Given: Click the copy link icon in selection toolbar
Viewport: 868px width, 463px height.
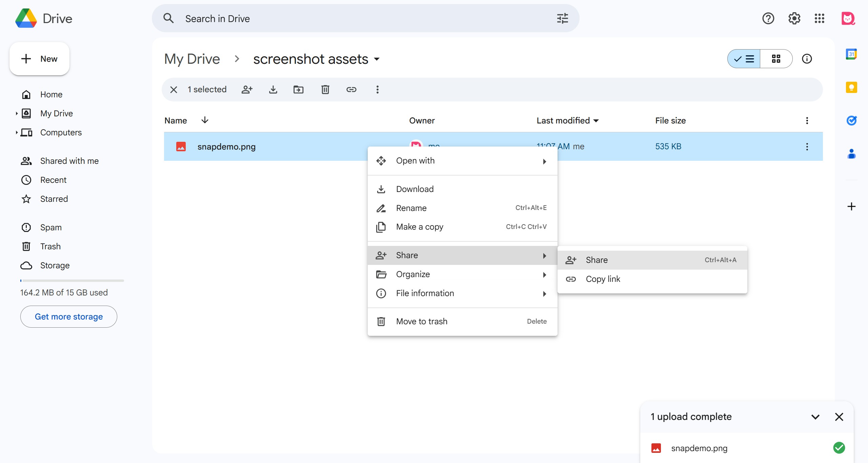Looking at the screenshot, I should coord(351,90).
